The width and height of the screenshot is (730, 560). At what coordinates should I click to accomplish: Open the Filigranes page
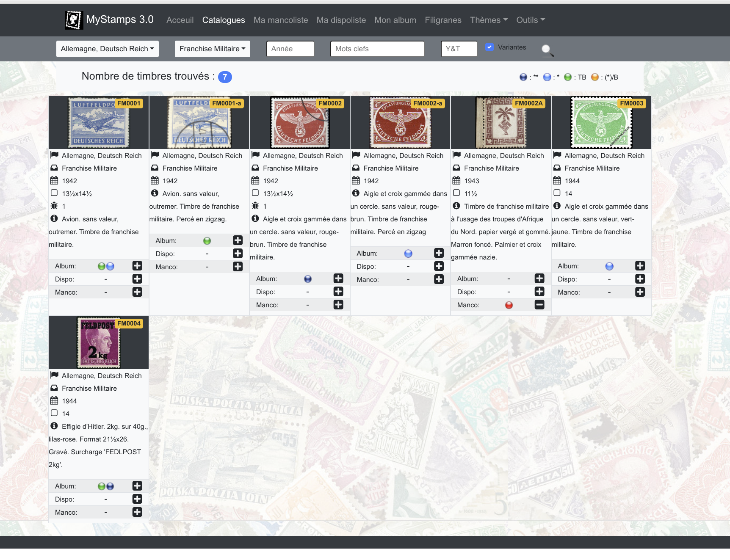click(x=443, y=20)
